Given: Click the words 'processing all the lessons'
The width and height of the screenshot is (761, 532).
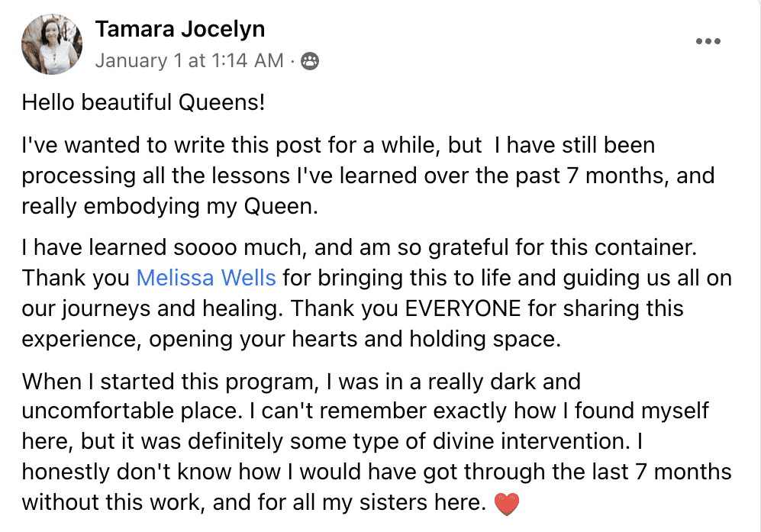Looking at the screenshot, I should pyautogui.click(x=156, y=176).
